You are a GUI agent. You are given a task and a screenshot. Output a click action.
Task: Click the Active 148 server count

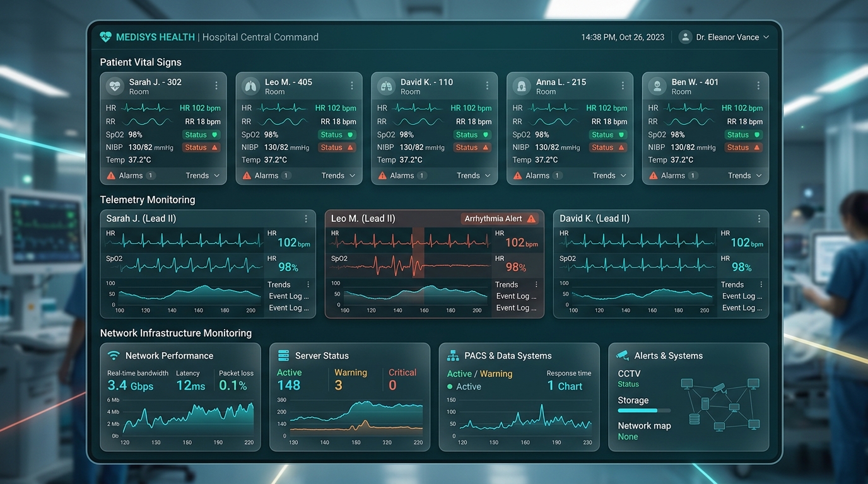click(x=289, y=385)
